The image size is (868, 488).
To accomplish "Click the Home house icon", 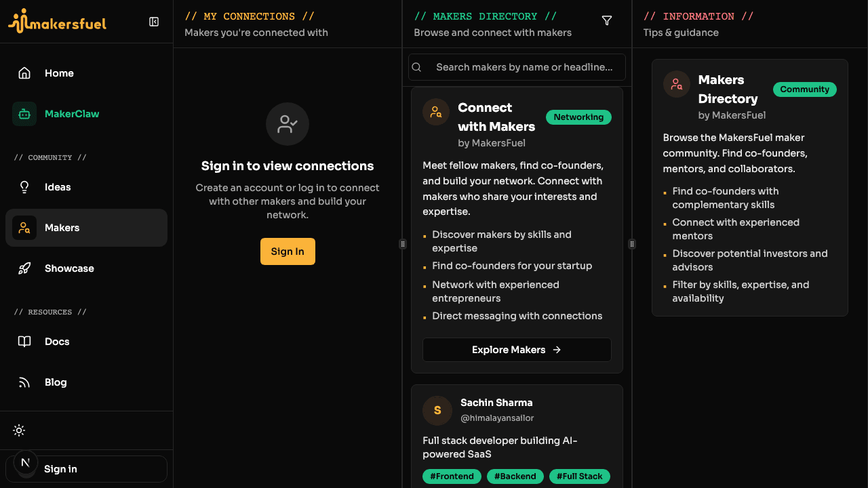I will [x=24, y=73].
